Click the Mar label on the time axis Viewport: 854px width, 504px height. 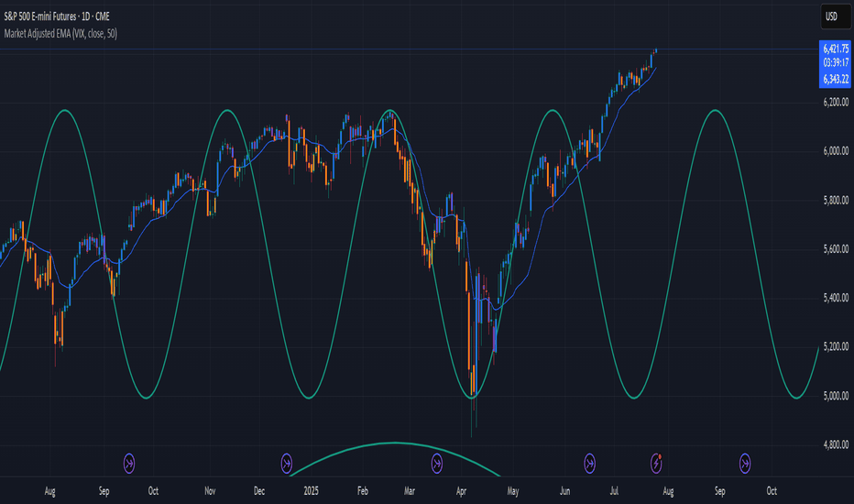coord(410,491)
